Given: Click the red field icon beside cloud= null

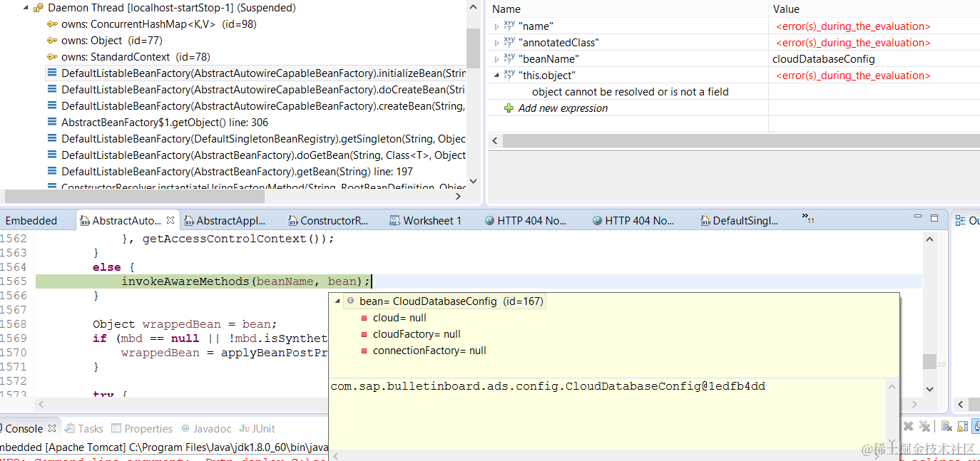Looking at the screenshot, I should point(364,318).
